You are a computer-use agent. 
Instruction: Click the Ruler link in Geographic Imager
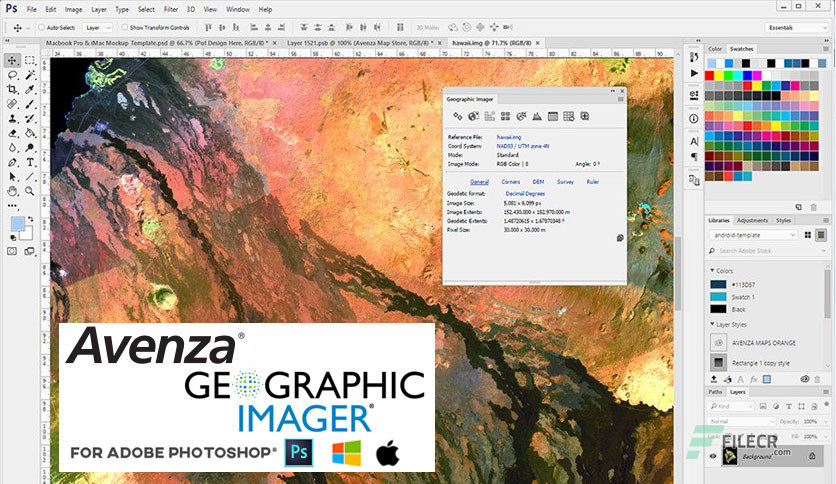point(593,182)
